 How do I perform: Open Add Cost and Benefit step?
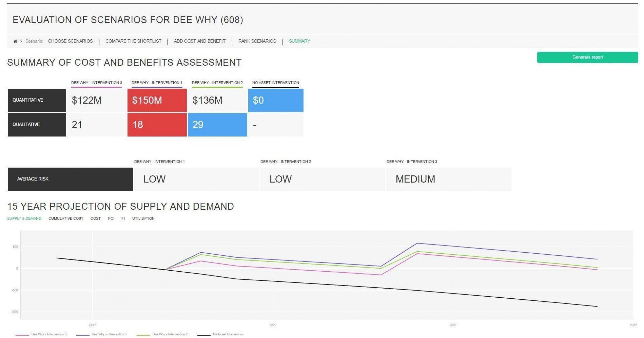pos(199,41)
